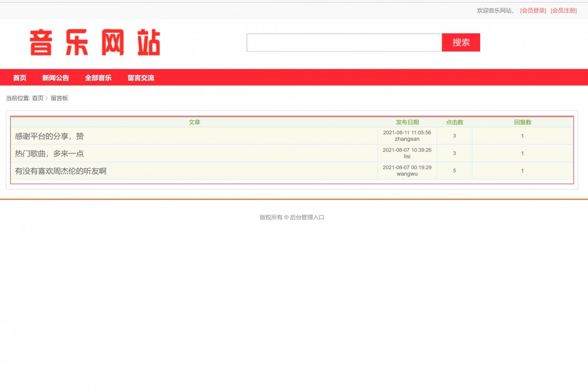Select the 留言板 breadcrumb label
The width and height of the screenshot is (588, 392).
(x=60, y=98)
